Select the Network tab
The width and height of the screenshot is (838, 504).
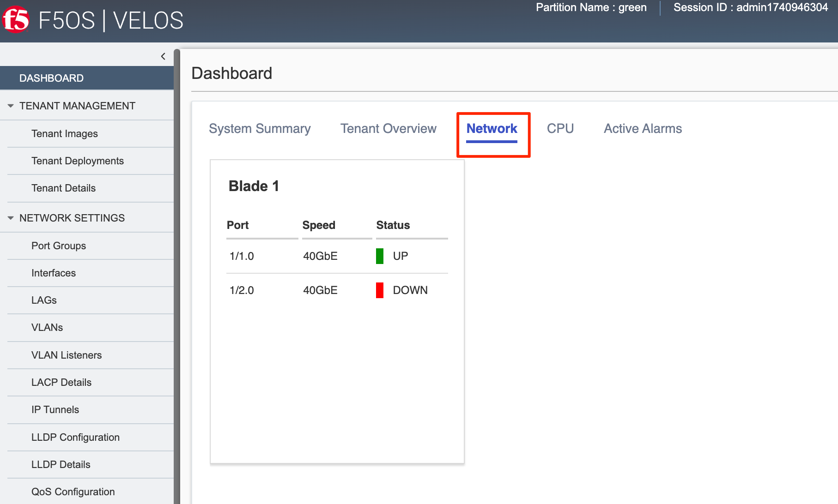click(492, 129)
